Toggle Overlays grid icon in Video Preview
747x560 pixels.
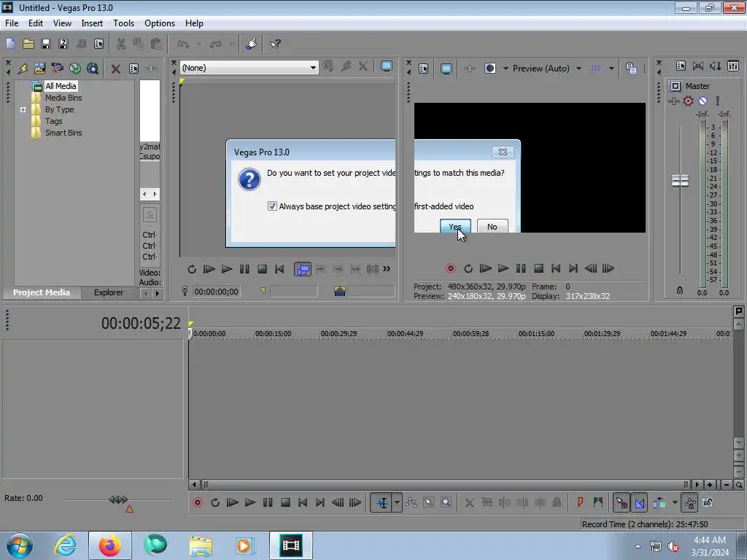tap(595, 69)
